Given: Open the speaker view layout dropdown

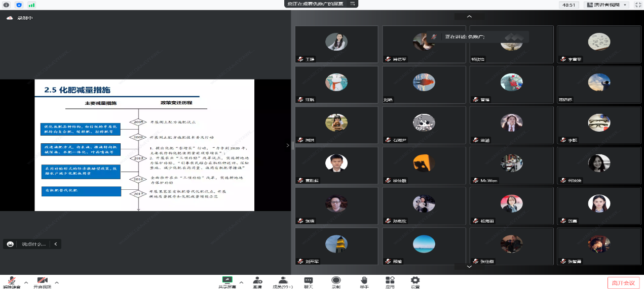Looking at the screenshot, I should point(606,5).
